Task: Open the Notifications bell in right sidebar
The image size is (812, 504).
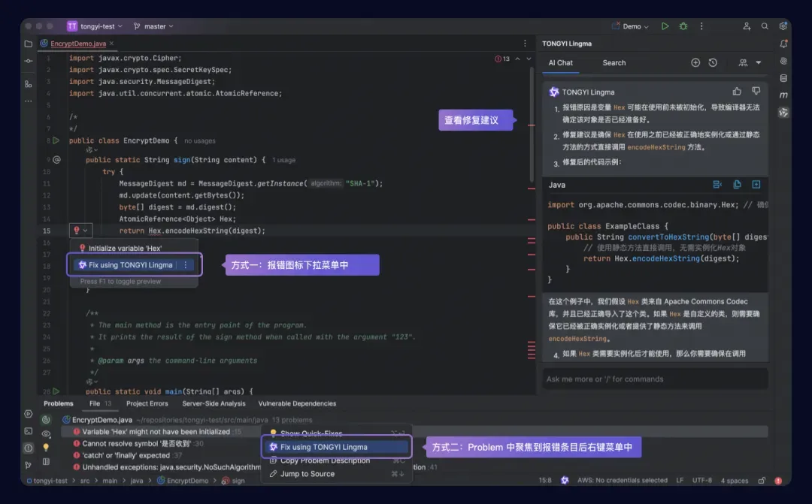Action: (x=783, y=44)
